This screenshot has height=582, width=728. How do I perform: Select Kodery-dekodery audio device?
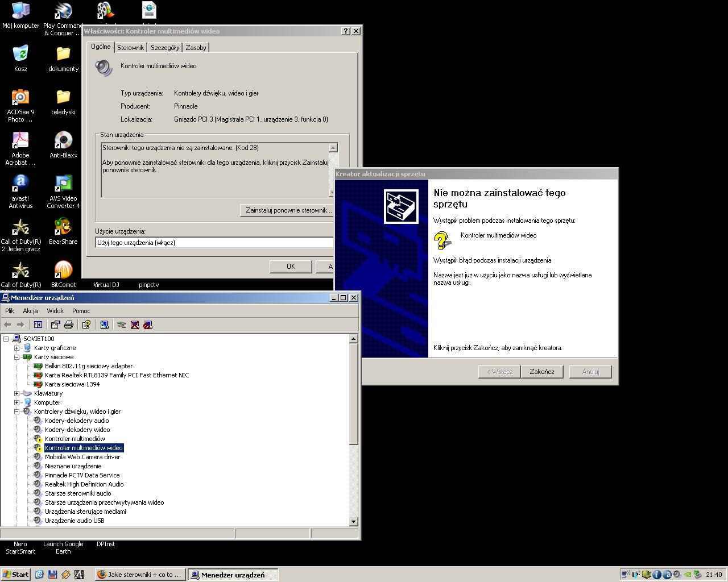tap(77, 421)
